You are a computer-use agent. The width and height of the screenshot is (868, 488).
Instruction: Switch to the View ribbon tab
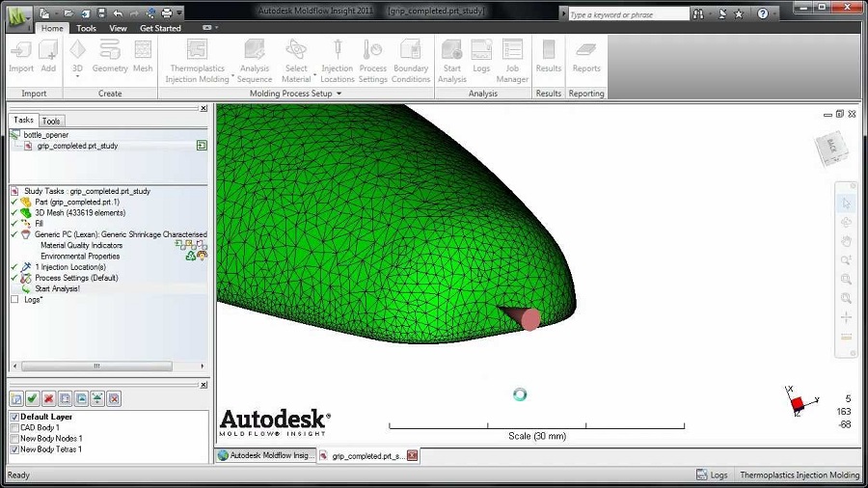tap(118, 28)
